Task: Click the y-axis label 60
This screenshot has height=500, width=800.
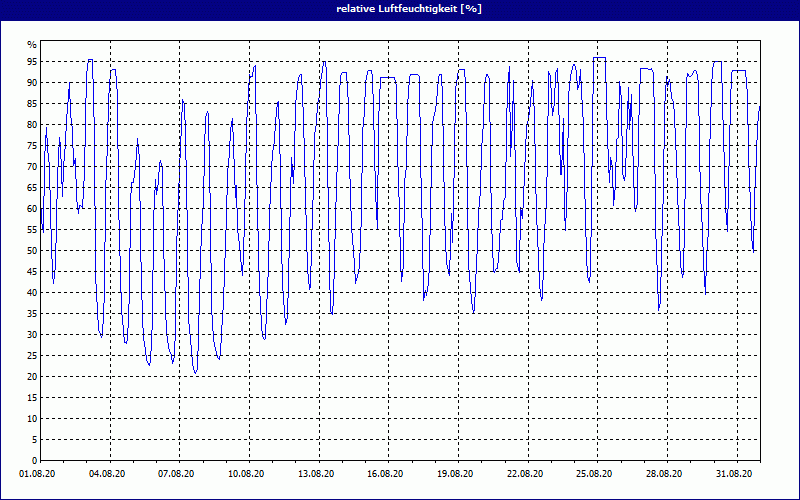Action: [x=32, y=209]
